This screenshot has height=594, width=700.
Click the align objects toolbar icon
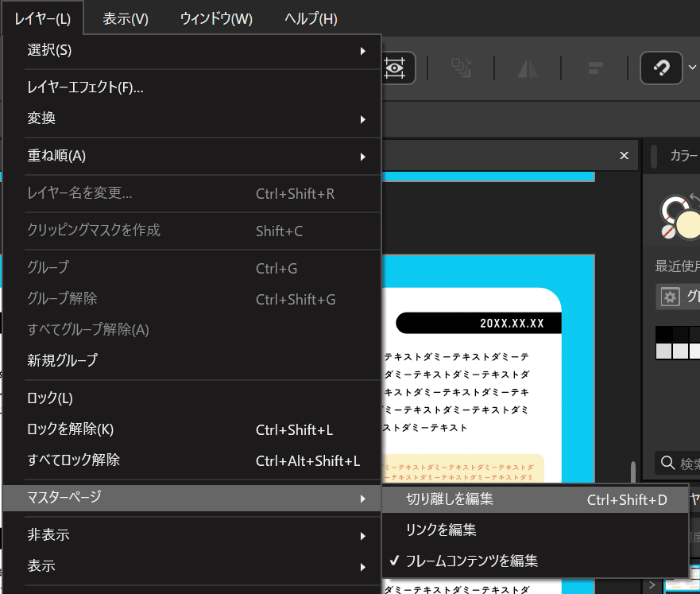594,68
